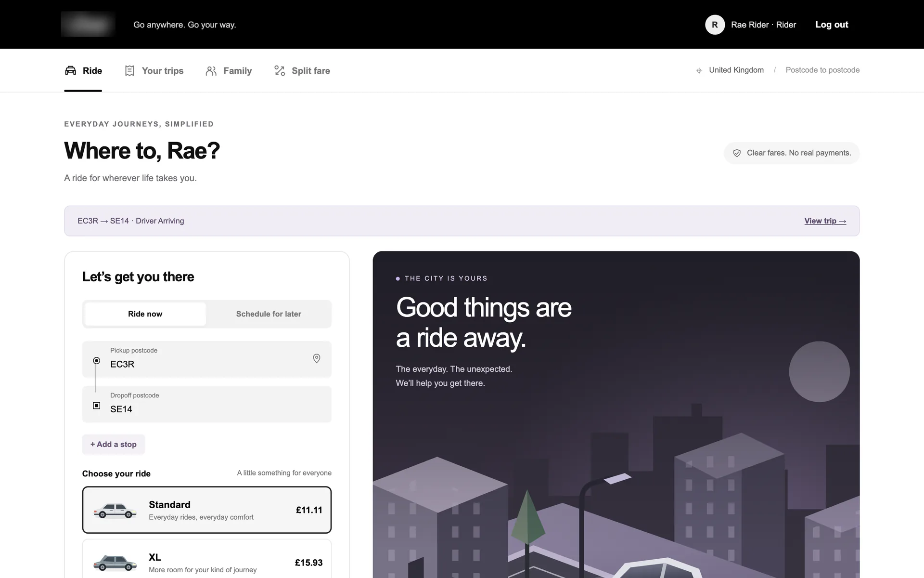Image resolution: width=924 pixels, height=578 pixels.
Task: Open the Your trips tab
Action: click(154, 71)
